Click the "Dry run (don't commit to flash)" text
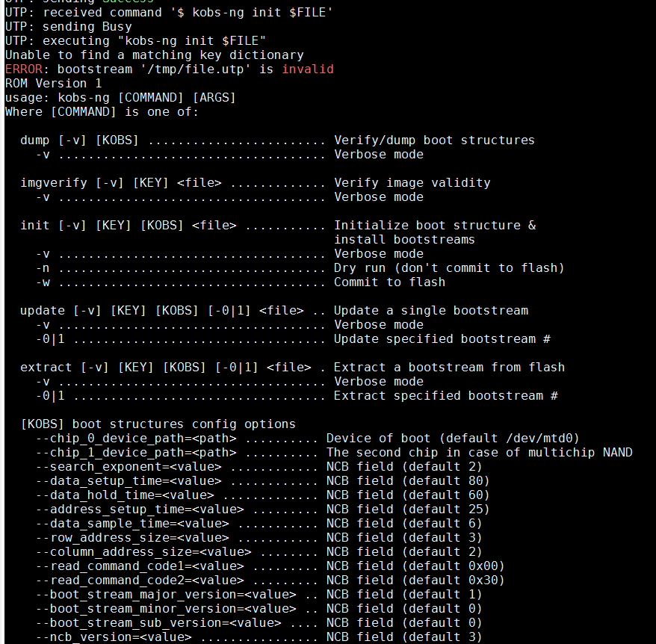This screenshot has width=656, height=644. pos(449,268)
